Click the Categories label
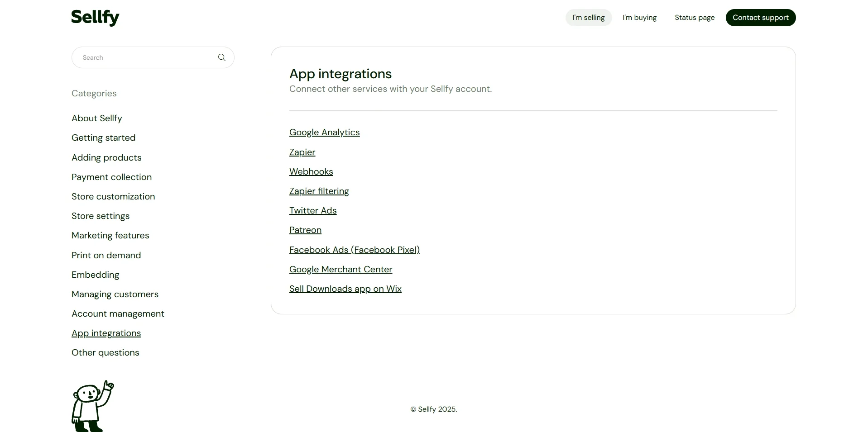868x432 pixels. pos(94,93)
